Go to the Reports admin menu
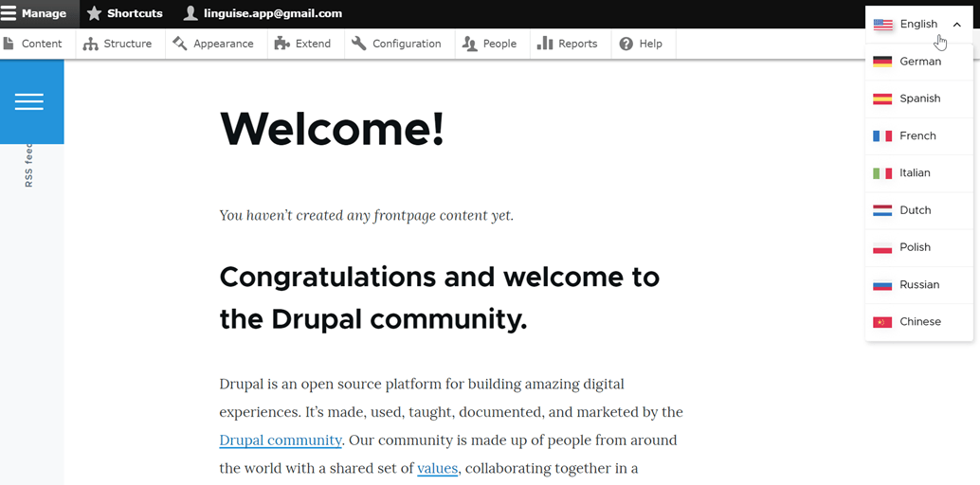This screenshot has height=485, width=980. [571, 44]
